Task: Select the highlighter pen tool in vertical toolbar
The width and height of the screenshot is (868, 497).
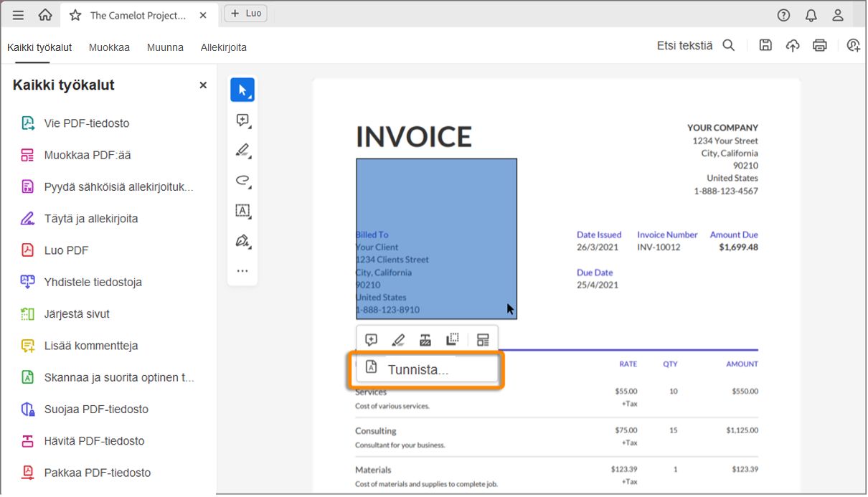Action: (242, 151)
